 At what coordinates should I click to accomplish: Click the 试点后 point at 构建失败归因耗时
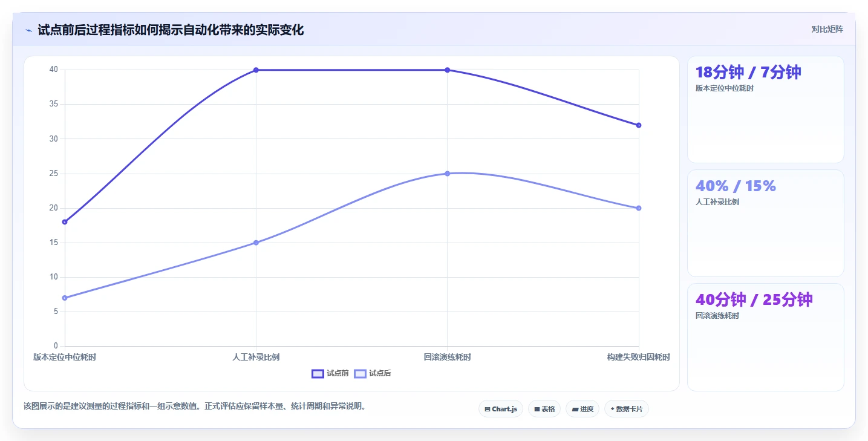click(x=639, y=208)
